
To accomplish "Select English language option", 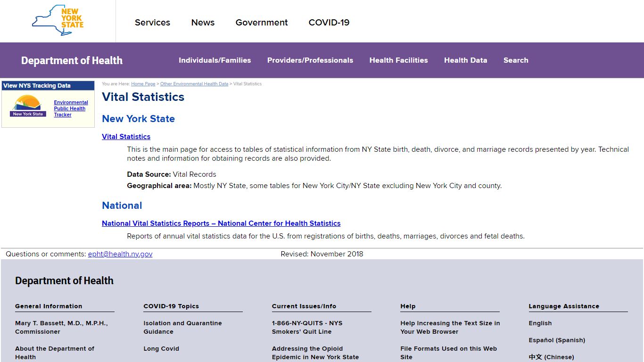I will click(x=540, y=323).
